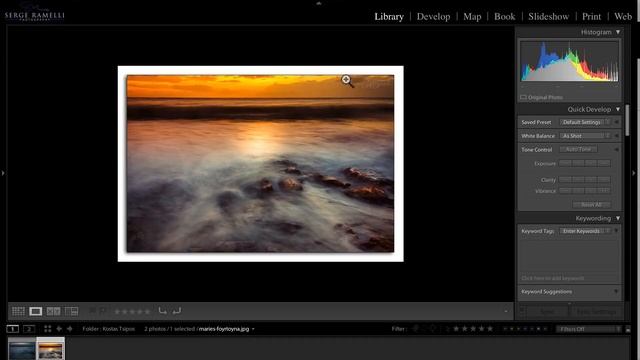Expand White Balance row triangle
Screen dimensions: 640x360
coord(616,136)
